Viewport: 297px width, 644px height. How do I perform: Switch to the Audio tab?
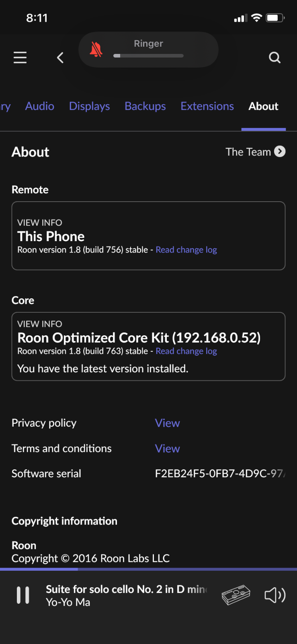(x=40, y=106)
